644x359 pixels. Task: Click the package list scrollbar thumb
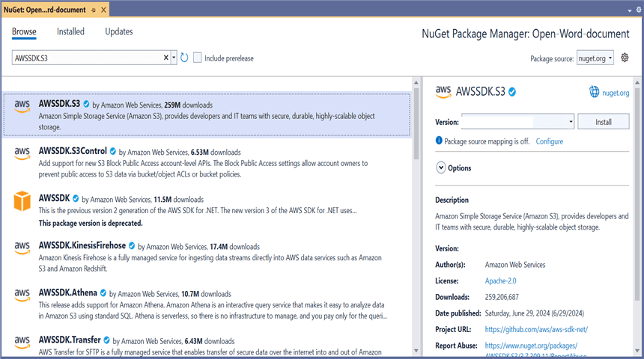(416, 124)
